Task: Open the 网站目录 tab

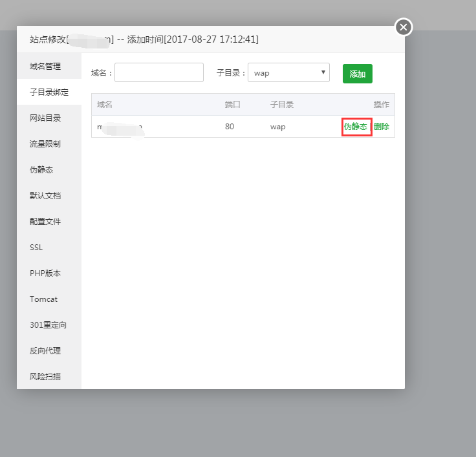Action: click(x=49, y=118)
